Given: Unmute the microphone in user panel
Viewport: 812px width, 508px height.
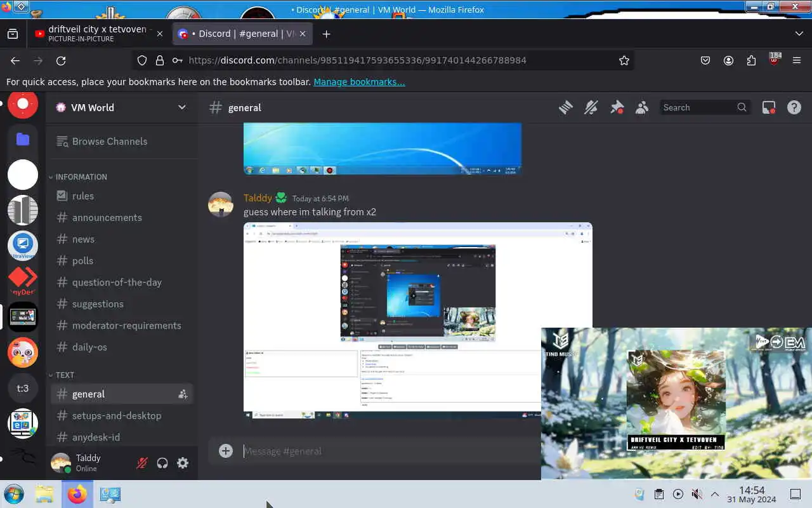Looking at the screenshot, I should click(142, 463).
